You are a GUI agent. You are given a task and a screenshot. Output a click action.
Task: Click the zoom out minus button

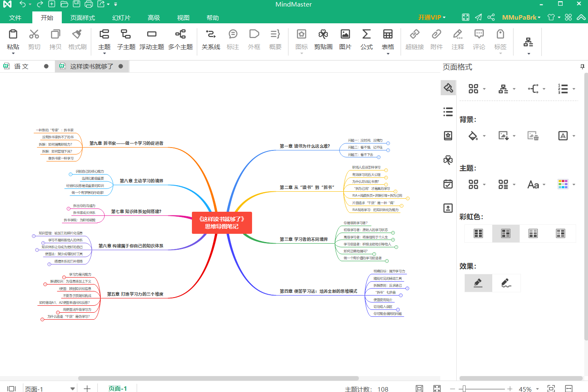click(453, 389)
